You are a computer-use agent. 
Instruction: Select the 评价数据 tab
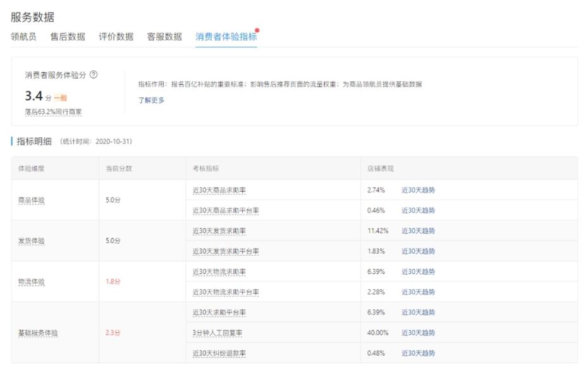(116, 37)
